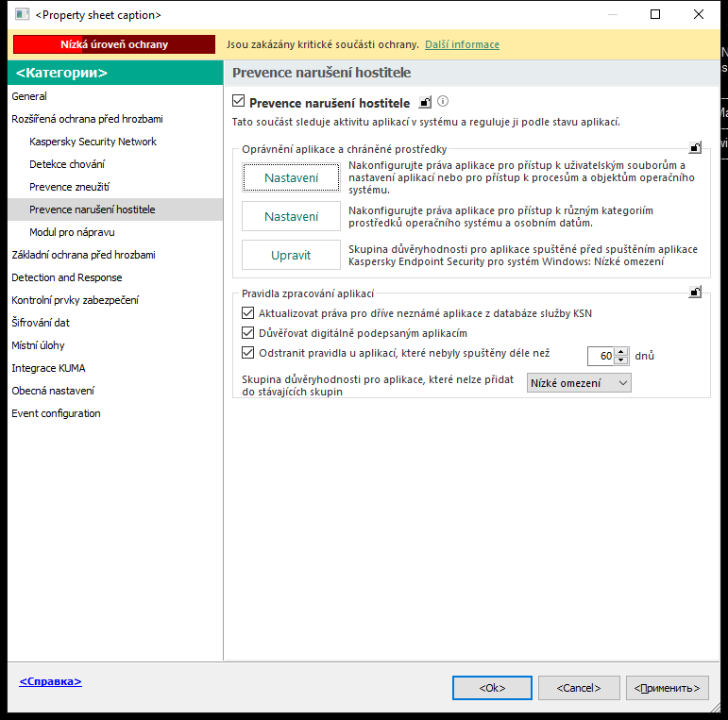Confirm with the Ok button
This screenshot has width=728, height=720.
492,688
